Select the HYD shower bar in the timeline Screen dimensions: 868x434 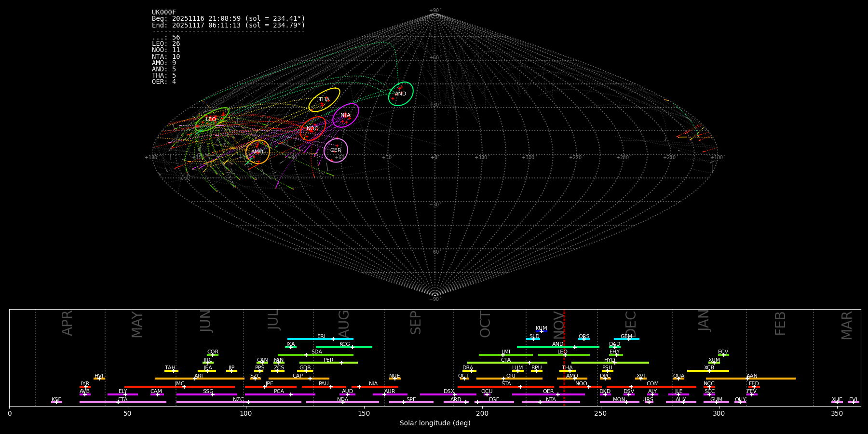click(610, 363)
